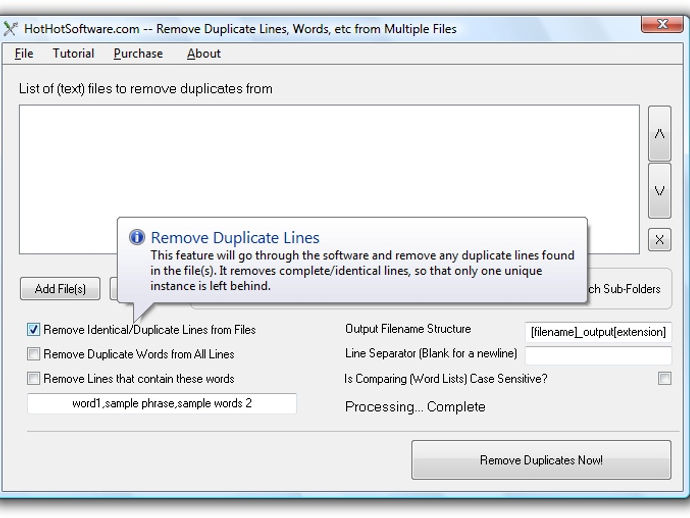690x518 pixels.
Task: Click the Line Separator input field
Action: 598,355
